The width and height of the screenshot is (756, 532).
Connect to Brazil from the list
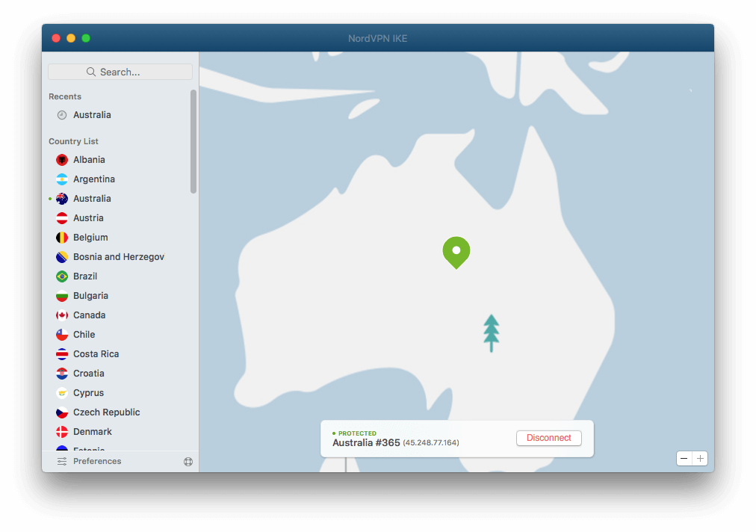click(x=85, y=276)
